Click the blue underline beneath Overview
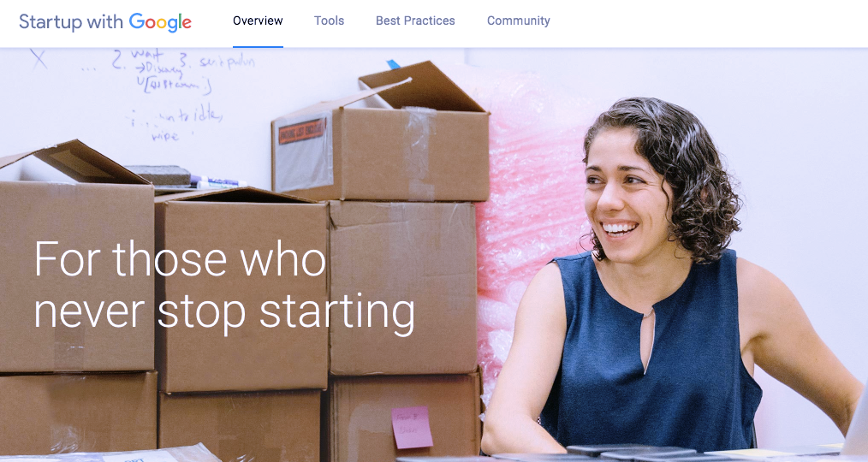This screenshot has width=868, height=462. pyautogui.click(x=258, y=46)
